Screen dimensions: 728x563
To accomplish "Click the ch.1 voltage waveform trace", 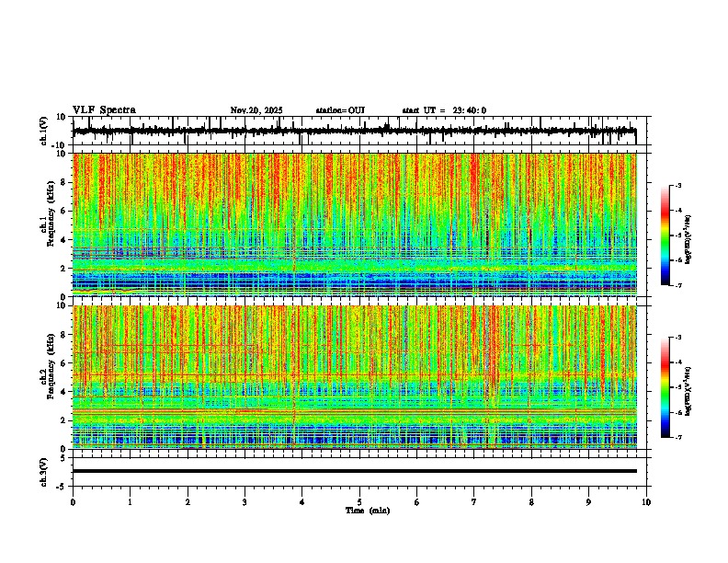I will pos(354,132).
